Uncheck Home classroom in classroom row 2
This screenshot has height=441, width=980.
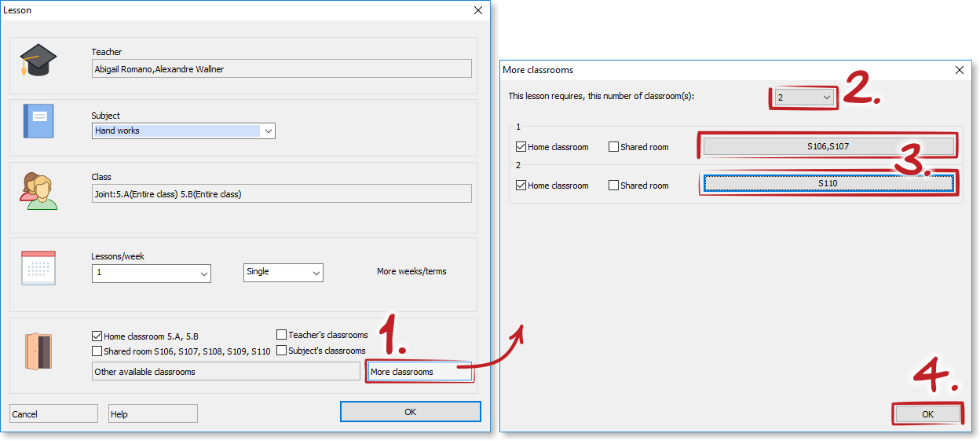tap(521, 186)
